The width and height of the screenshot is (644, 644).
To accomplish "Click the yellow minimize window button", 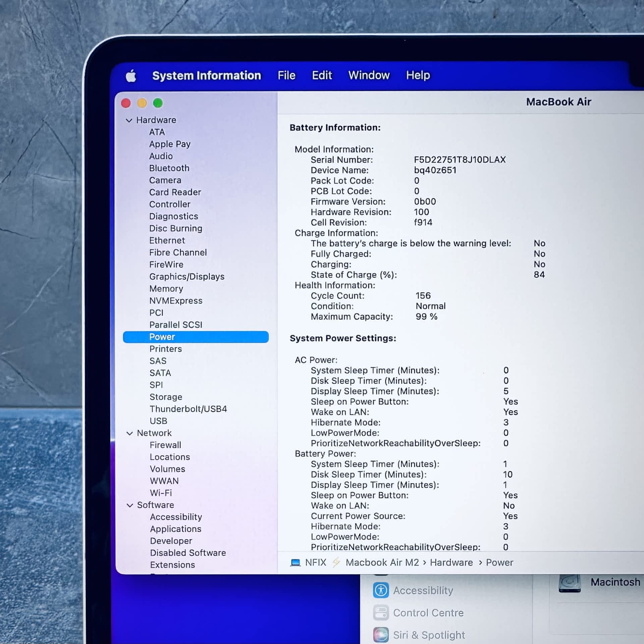I will pos(142,103).
